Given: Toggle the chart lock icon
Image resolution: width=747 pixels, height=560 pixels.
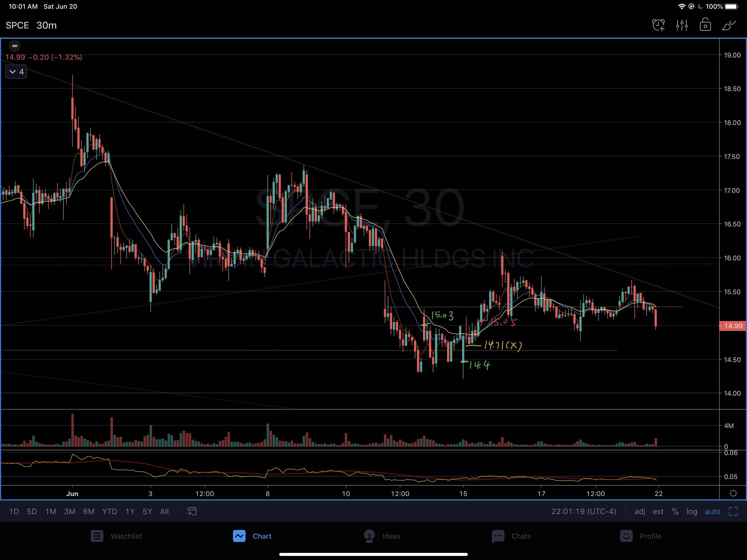Looking at the screenshot, I should [x=705, y=25].
